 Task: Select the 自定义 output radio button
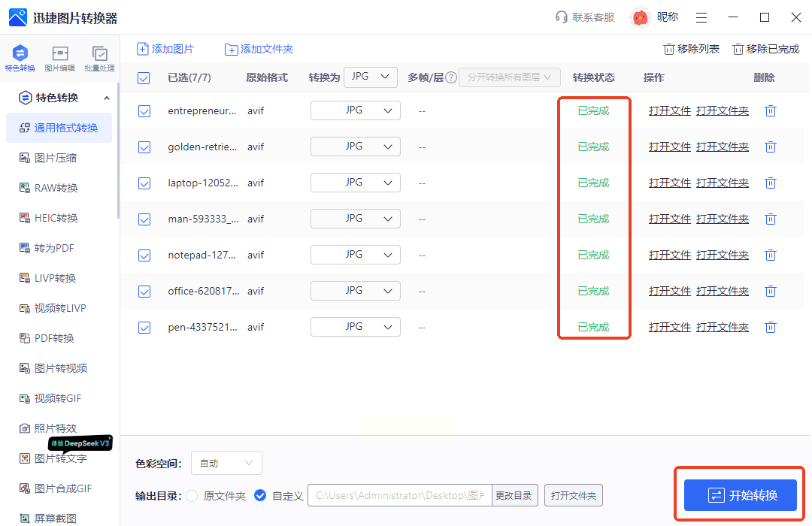tap(260, 496)
